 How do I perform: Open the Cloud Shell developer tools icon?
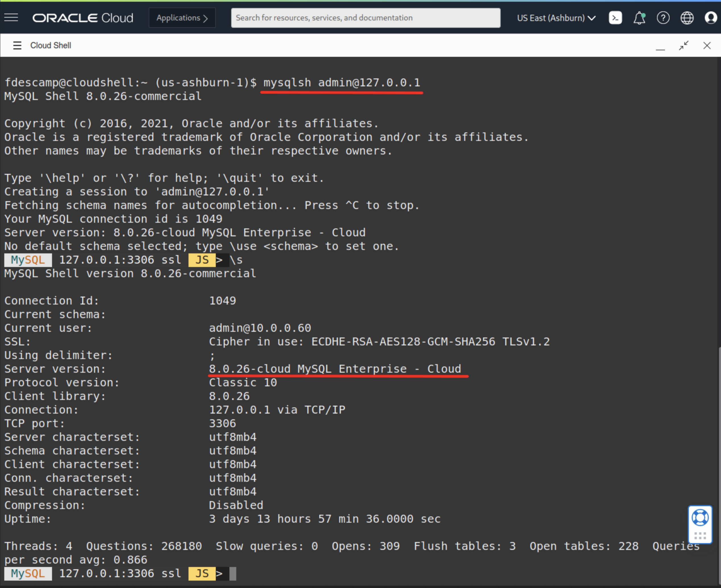[615, 18]
